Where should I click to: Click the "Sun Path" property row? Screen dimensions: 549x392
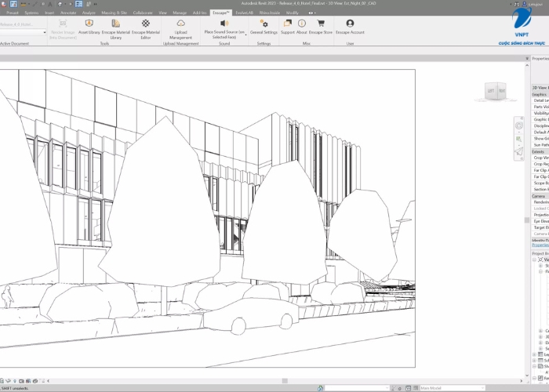540,145
